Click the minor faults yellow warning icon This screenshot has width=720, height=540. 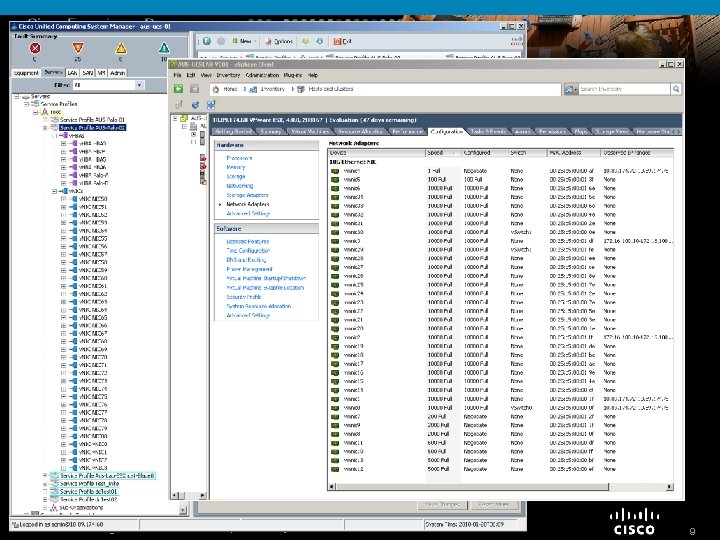click(121, 48)
